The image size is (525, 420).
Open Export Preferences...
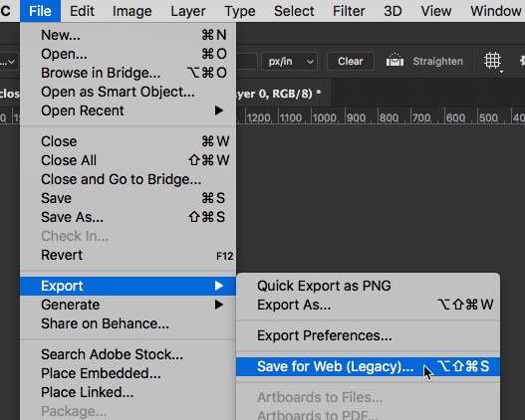pyautogui.click(x=368, y=335)
